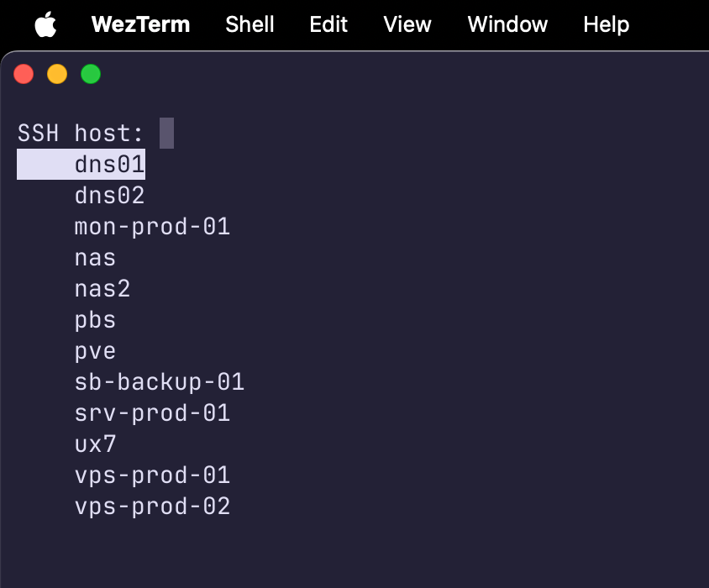Open the WezTerm application menu

click(x=139, y=24)
